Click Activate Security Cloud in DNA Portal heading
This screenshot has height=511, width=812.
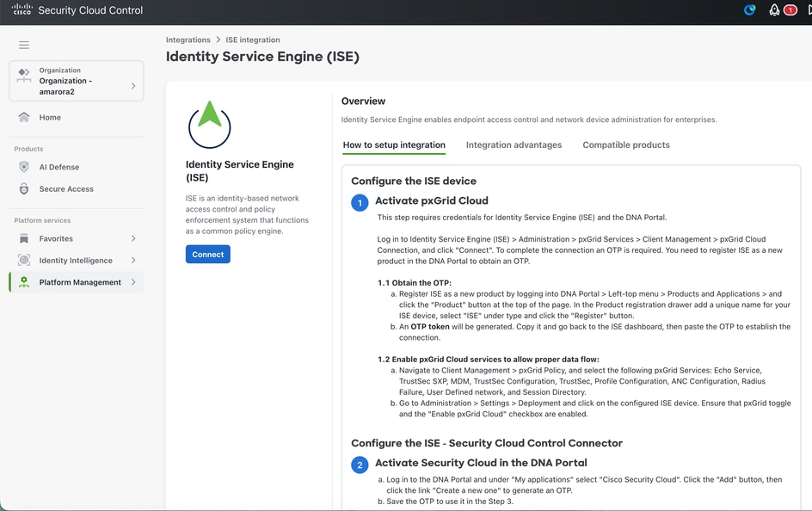tap(481, 463)
